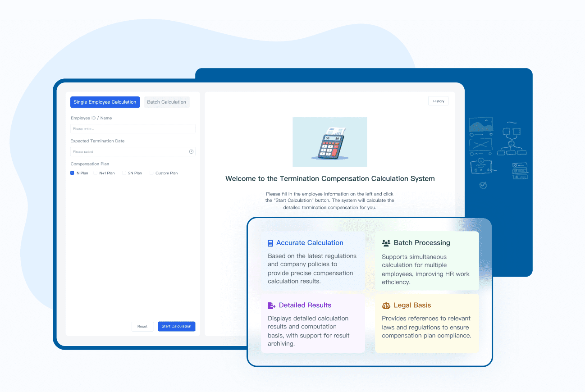
Task: Click the calculator icon beside Accurate Calculation
Action: 270,242
